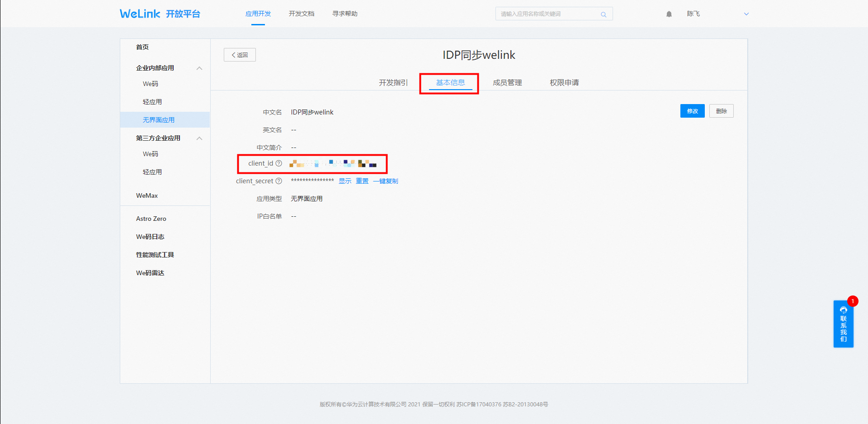868x424 pixels.
Task: Click the 删除 button
Action: pyautogui.click(x=722, y=111)
